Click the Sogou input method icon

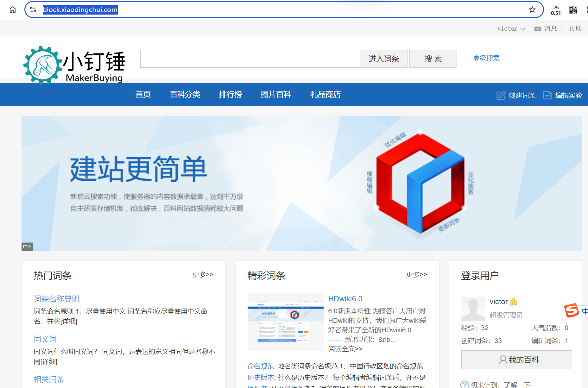(x=572, y=310)
